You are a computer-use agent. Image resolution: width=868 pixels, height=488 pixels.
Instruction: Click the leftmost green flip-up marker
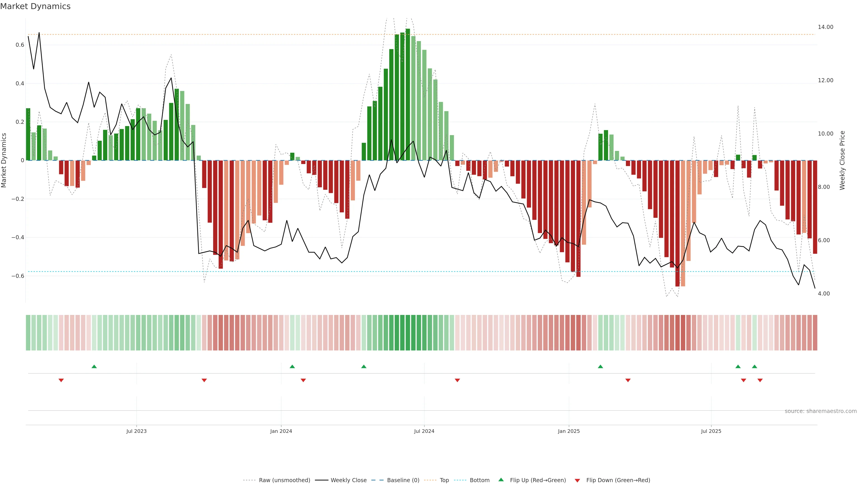pos(94,366)
